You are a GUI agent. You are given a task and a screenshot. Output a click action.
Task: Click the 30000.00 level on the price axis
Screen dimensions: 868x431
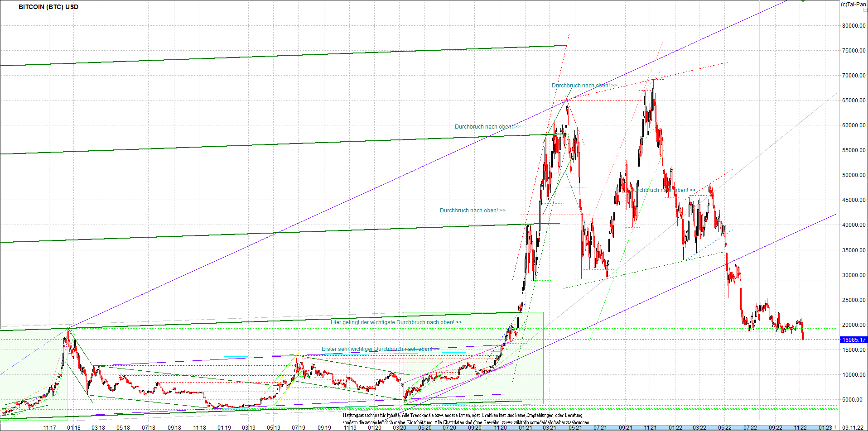854,275
